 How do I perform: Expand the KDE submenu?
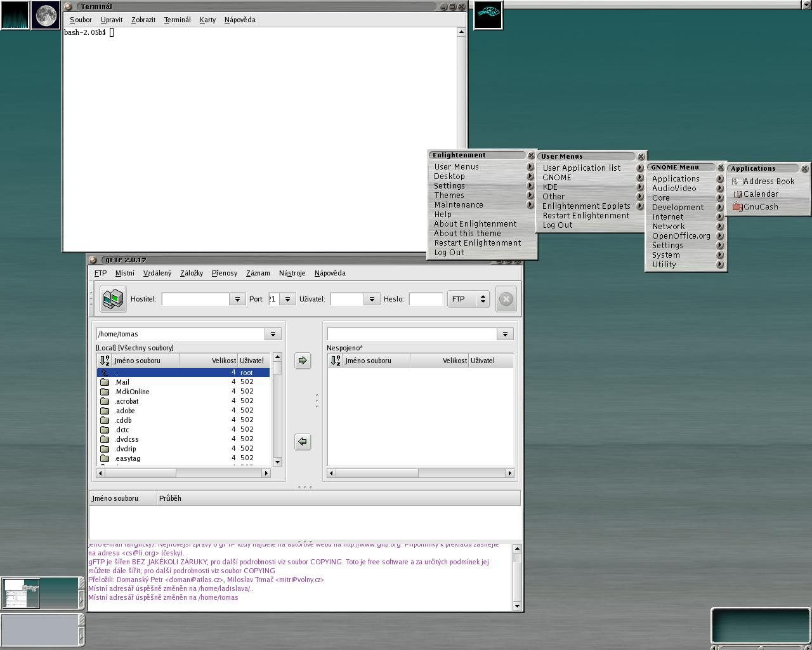coord(640,187)
